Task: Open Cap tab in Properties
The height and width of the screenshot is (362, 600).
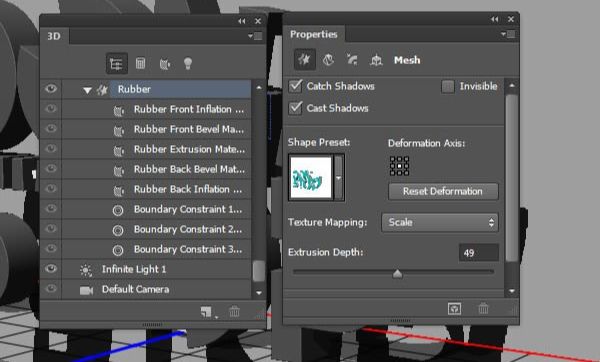Action: tap(352, 60)
